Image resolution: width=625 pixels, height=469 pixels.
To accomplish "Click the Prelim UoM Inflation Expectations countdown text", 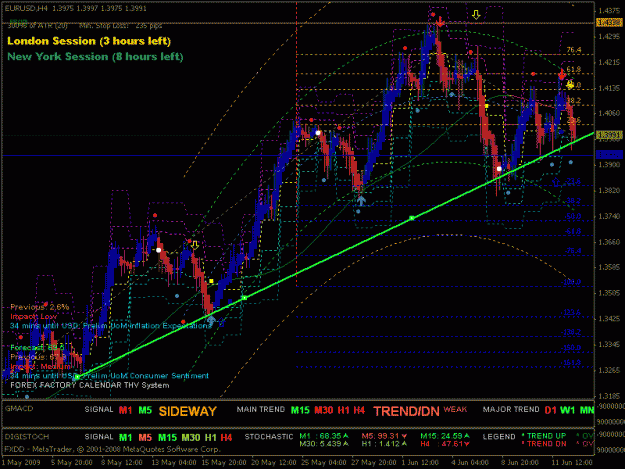I will pos(111,326).
